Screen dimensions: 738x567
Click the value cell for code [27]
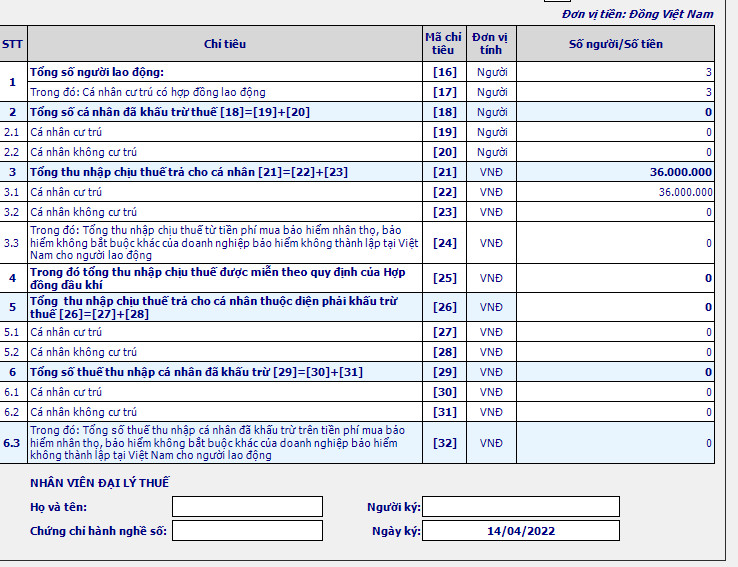(615, 332)
